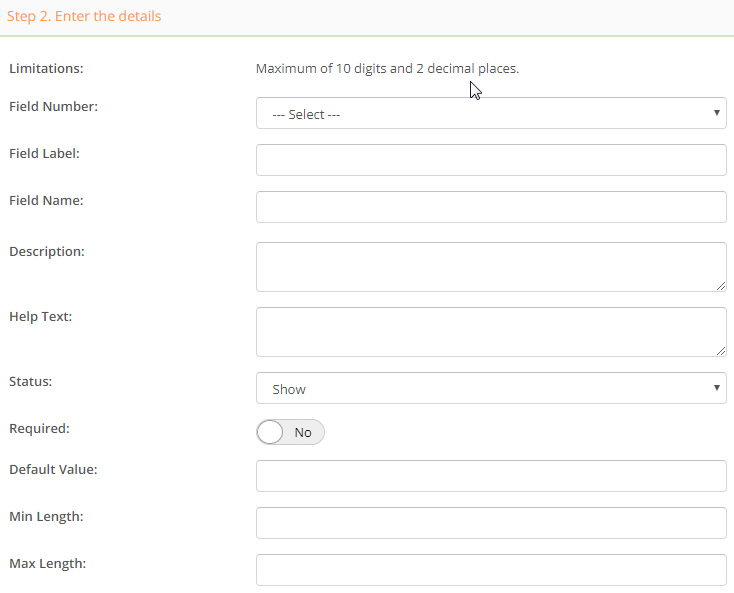This screenshot has width=734, height=593.
Task: Click the Default Value input field
Action: (x=491, y=476)
